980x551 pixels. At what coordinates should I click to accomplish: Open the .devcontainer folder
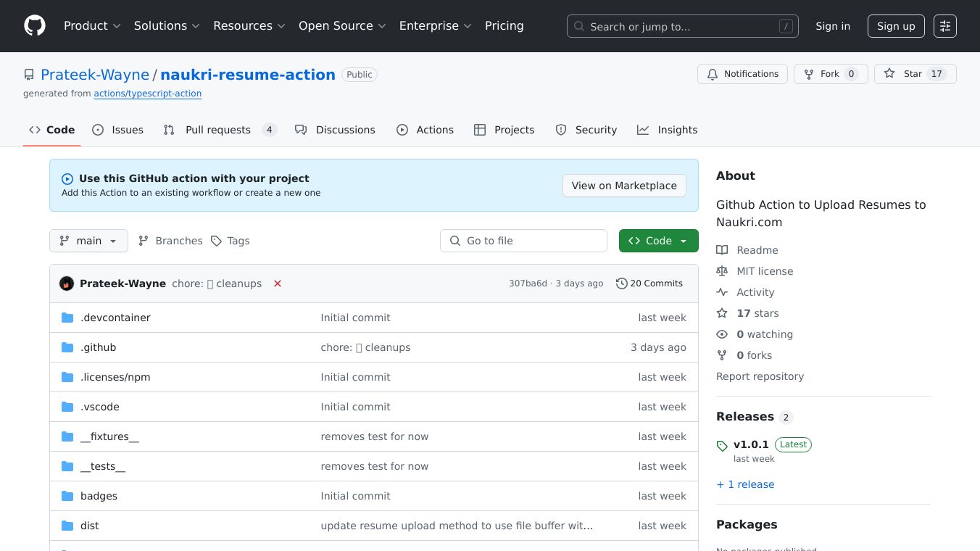[115, 318]
